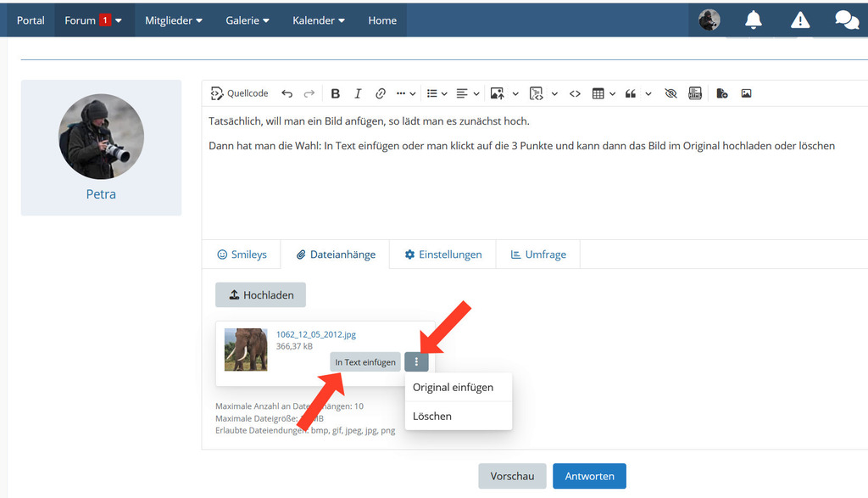Click the inline code icon

point(575,93)
